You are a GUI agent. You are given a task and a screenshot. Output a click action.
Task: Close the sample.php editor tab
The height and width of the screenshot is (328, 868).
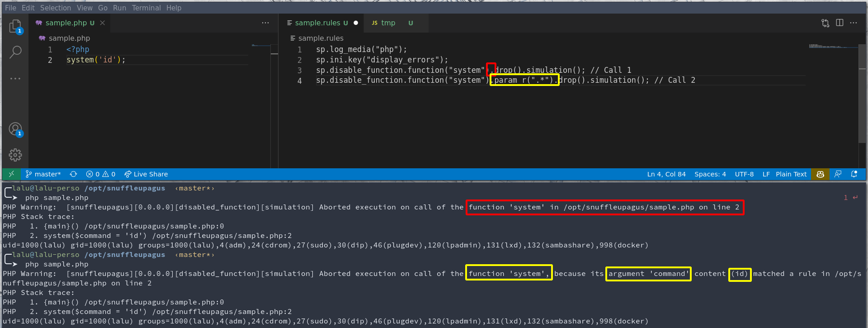point(103,23)
